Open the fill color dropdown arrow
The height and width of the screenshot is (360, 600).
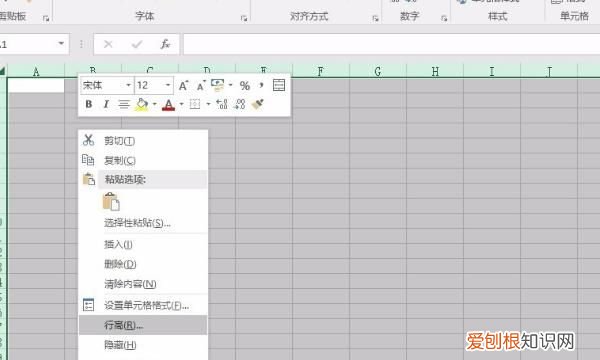(154, 104)
